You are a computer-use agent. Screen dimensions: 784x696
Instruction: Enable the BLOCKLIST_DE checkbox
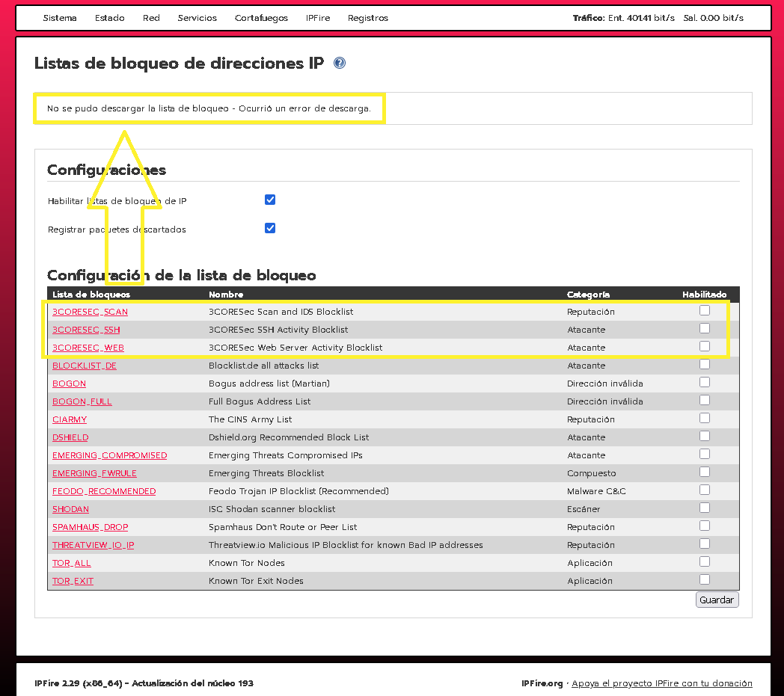[705, 365]
